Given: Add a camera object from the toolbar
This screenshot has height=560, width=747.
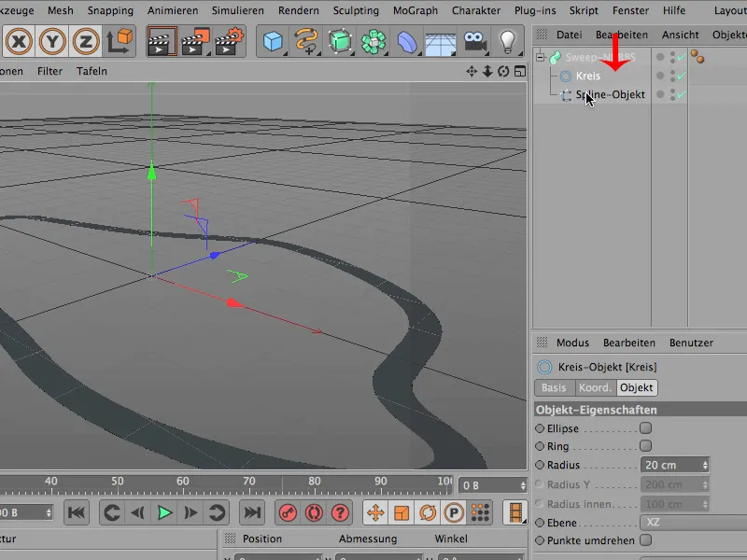Looking at the screenshot, I should 472,39.
